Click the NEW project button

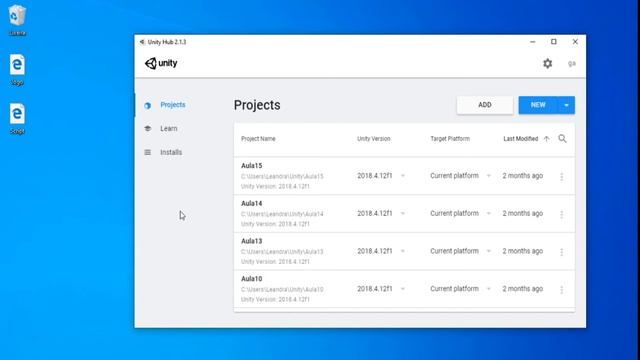coord(538,105)
